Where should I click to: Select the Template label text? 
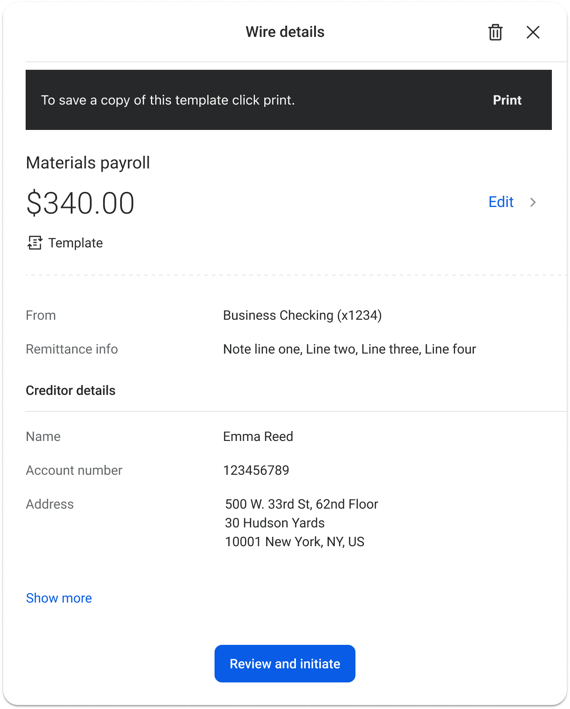tap(75, 243)
